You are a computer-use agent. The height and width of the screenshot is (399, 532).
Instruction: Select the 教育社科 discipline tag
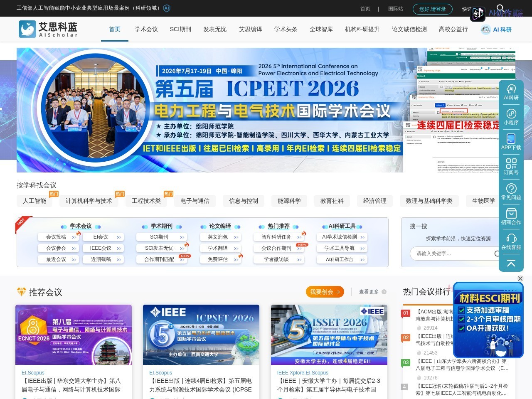coord(332,201)
